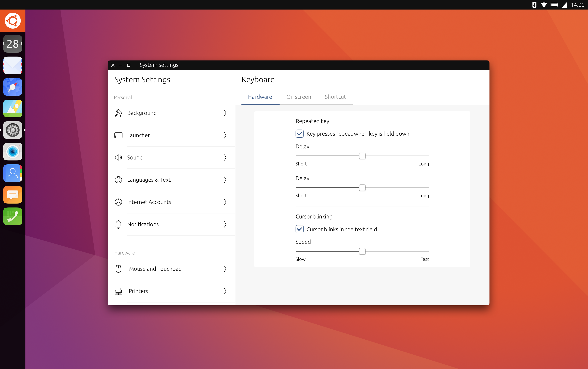This screenshot has height=369, width=588.
Task: Open Sound settings via its chevron
Action: pyautogui.click(x=225, y=157)
